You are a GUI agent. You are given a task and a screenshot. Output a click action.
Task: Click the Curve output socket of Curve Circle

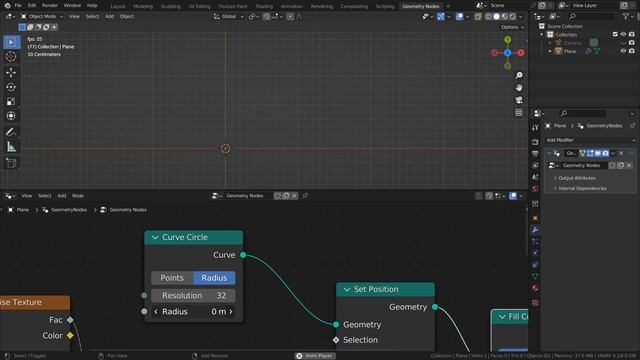(243, 255)
